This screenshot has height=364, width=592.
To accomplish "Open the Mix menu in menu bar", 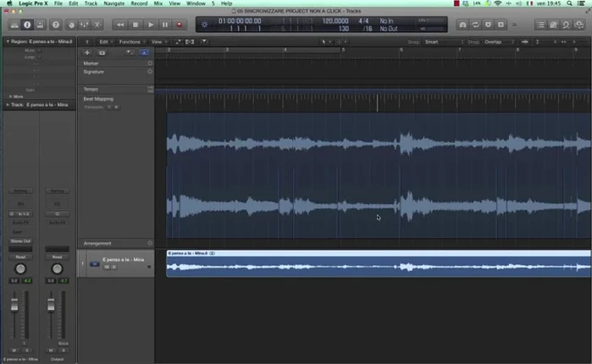I will coord(158,4).
